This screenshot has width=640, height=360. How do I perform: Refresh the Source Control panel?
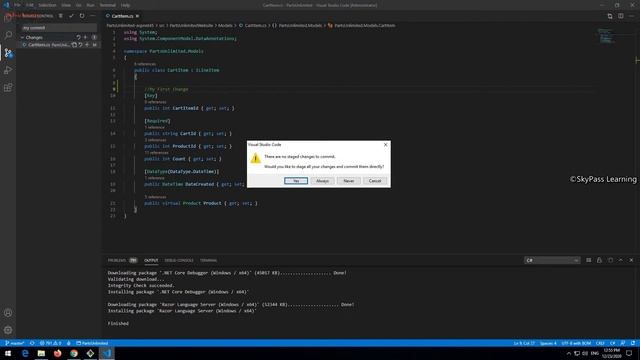coord(82,16)
